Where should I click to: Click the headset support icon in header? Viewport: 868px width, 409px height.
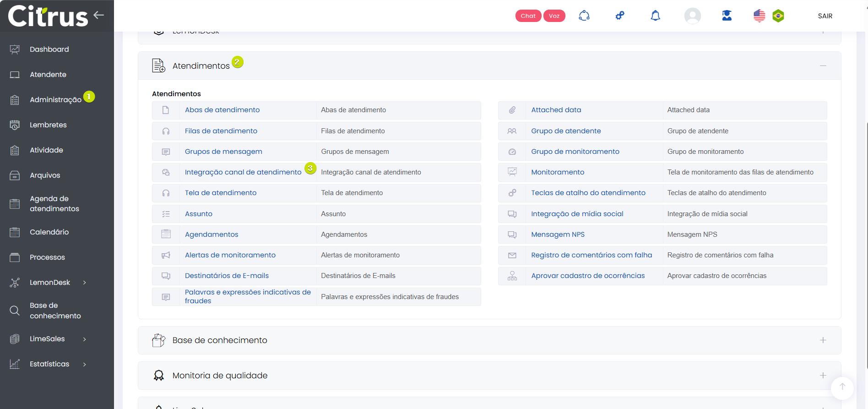[x=584, y=16]
